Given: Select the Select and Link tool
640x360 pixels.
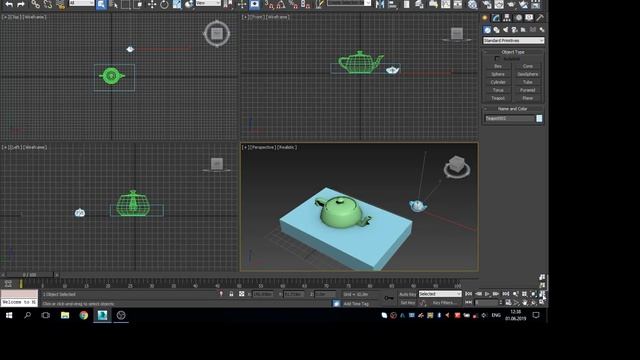Looking at the screenshot, I should 36,4.
